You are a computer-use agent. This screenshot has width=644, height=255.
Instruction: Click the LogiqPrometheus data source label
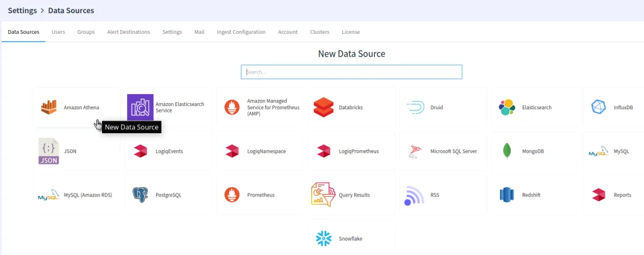(358, 151)
